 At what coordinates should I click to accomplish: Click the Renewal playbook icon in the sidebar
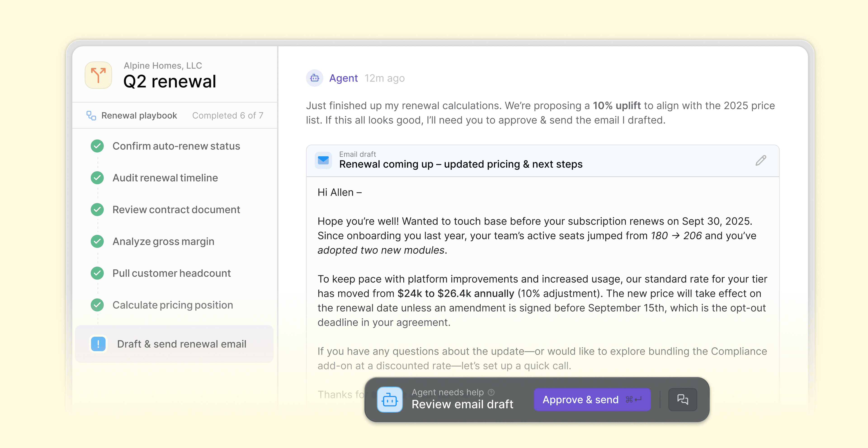pyautogui.click(x=91, y=115)
